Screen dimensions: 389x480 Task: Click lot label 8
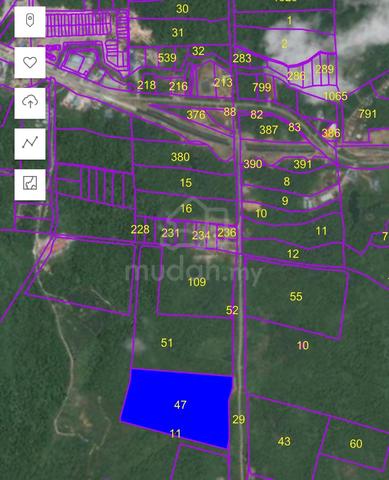[287, 182]
